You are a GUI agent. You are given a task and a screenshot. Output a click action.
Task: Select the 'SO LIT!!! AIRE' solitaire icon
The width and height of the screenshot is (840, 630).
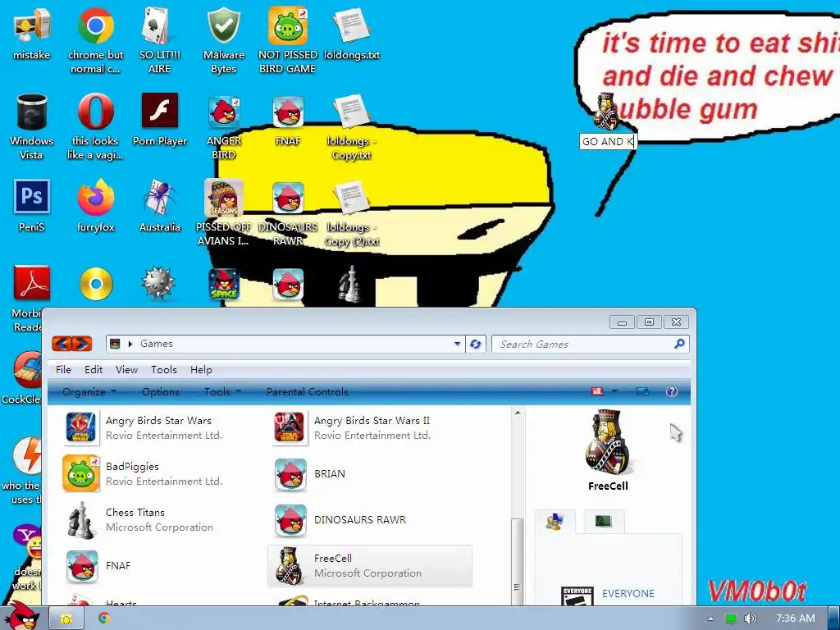(x=159, y=40)
